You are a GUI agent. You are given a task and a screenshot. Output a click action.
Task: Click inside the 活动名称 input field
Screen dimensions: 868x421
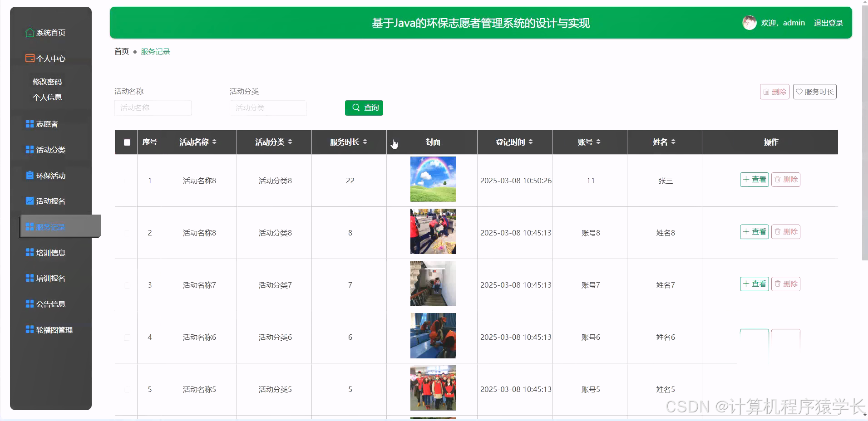click(x=153, y=108)
